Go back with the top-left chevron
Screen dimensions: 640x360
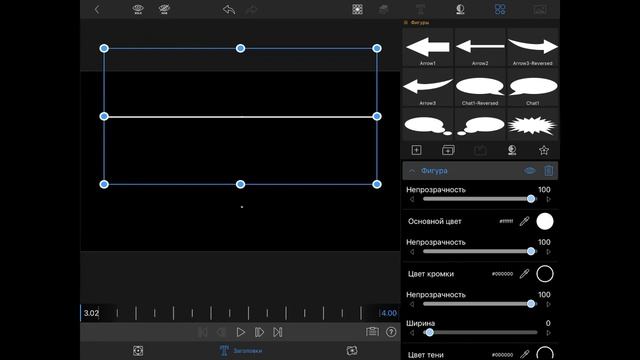pyautogui.click(x=97, y=9)
